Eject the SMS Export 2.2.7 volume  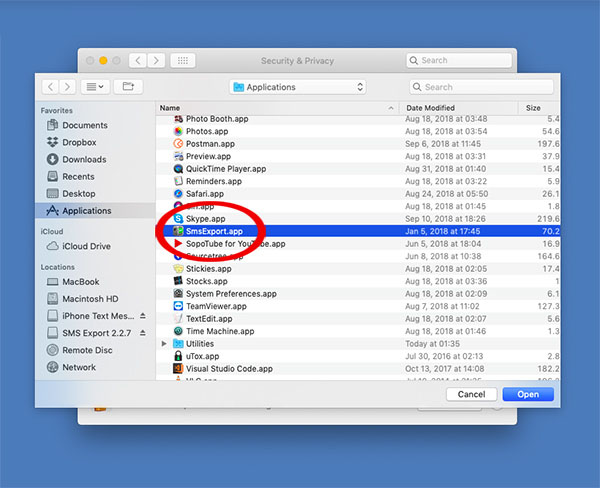(143, 333)
